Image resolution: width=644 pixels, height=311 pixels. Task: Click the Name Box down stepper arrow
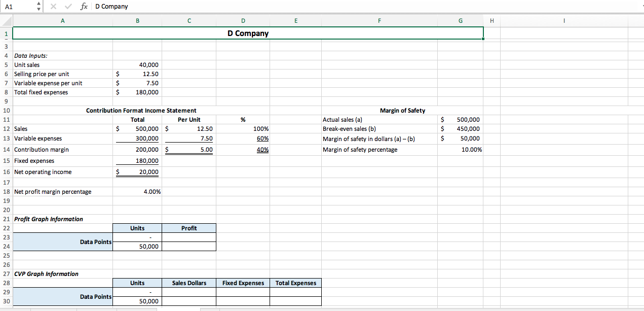tap(38, 8)
